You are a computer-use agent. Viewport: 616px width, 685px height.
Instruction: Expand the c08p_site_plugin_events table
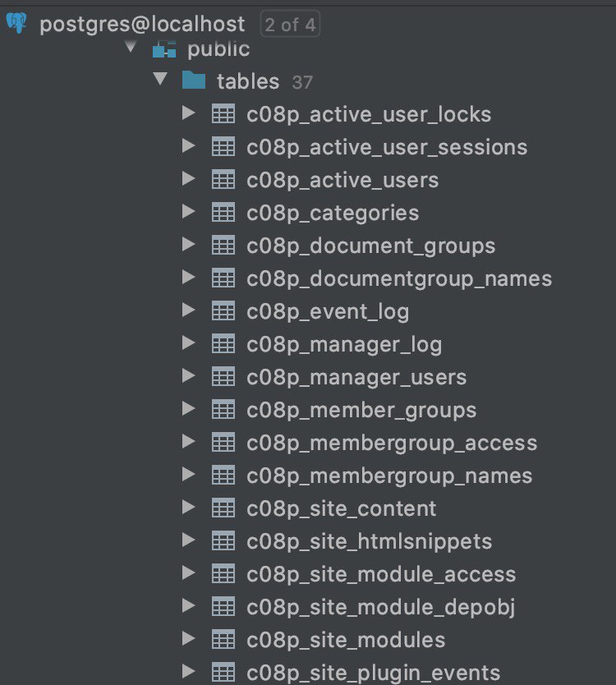click(x=188, y=672)
